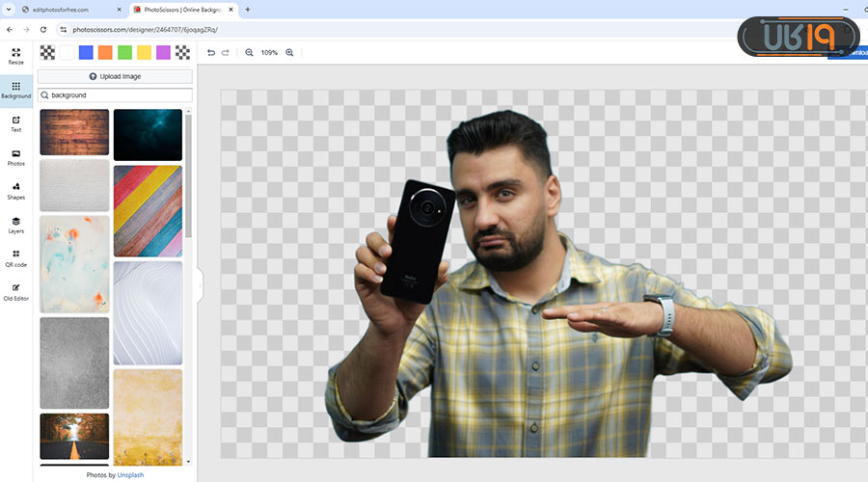Select the Text tool
Viewport: 868px width, 482px height.
[x=15, y=123]
